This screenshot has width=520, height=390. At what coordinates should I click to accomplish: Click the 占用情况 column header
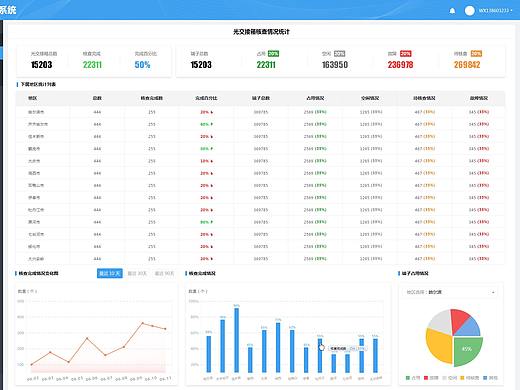[x=315, y=98]
